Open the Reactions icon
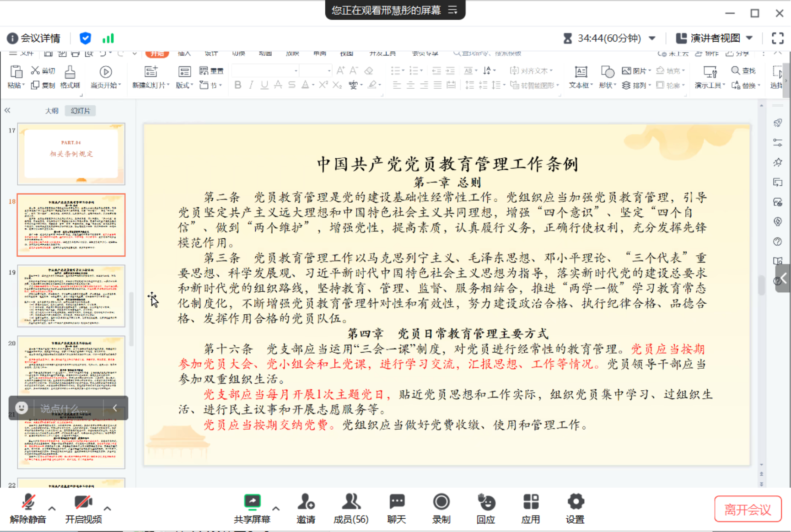791x532 pixels. point(486,503)
